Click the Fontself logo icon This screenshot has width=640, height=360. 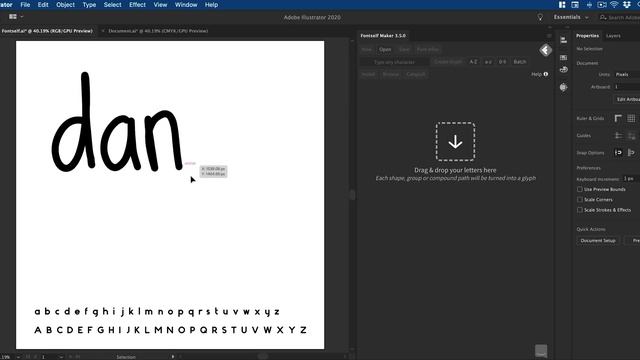point(546,50)
